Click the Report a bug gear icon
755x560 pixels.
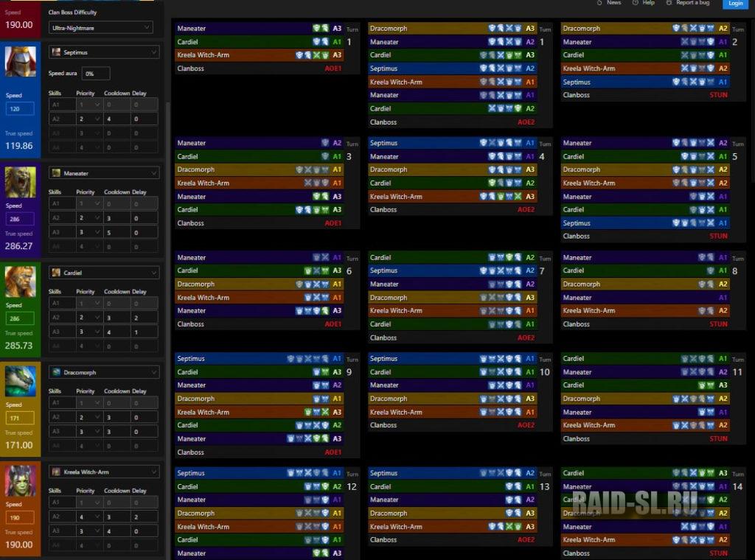668,3
